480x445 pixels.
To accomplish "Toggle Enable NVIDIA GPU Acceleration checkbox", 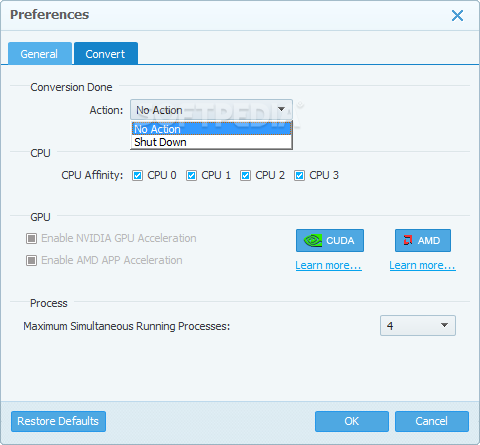I will [x=31, y=238].
